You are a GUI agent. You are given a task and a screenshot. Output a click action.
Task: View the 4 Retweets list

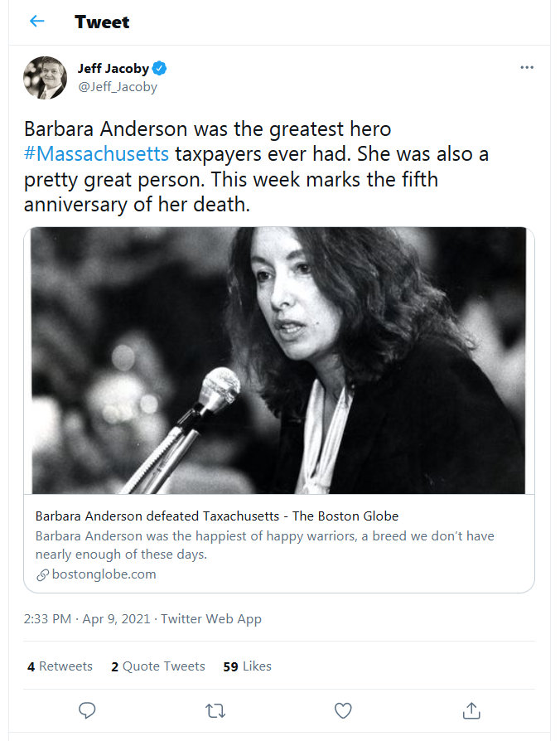point(60,666)
